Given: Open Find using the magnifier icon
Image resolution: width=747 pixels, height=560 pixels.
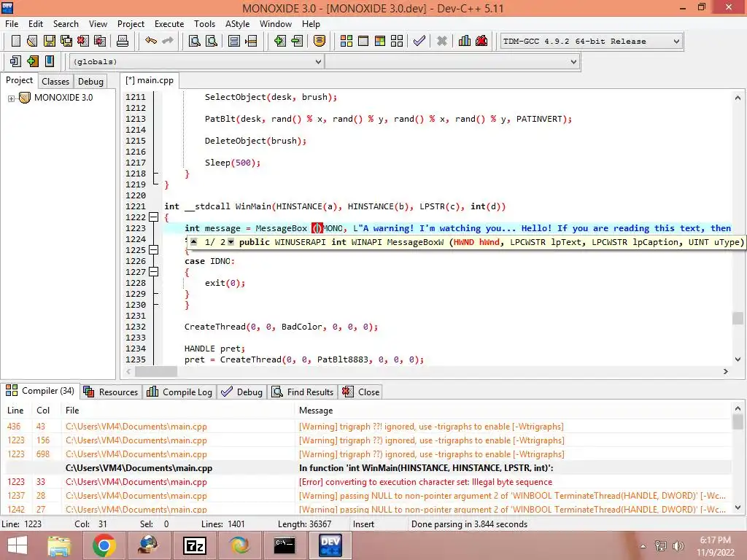Looking at the screenshot, I should [194, 41].
